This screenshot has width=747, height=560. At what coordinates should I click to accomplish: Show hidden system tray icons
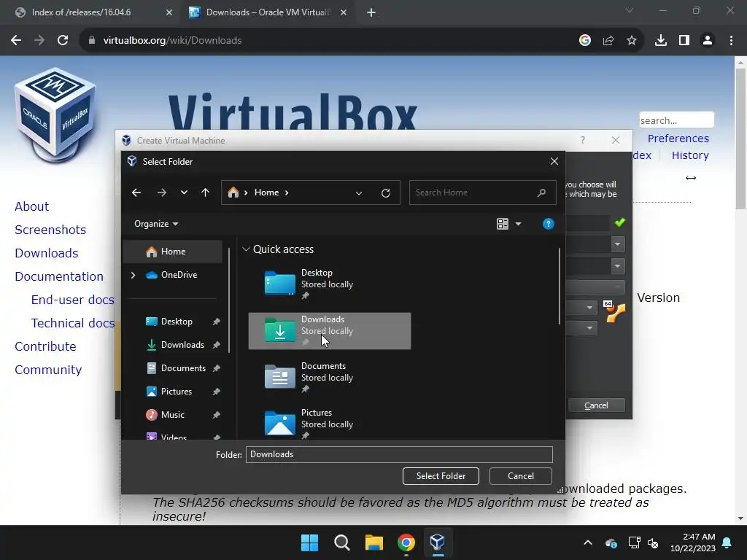click(x=588, y=542)
